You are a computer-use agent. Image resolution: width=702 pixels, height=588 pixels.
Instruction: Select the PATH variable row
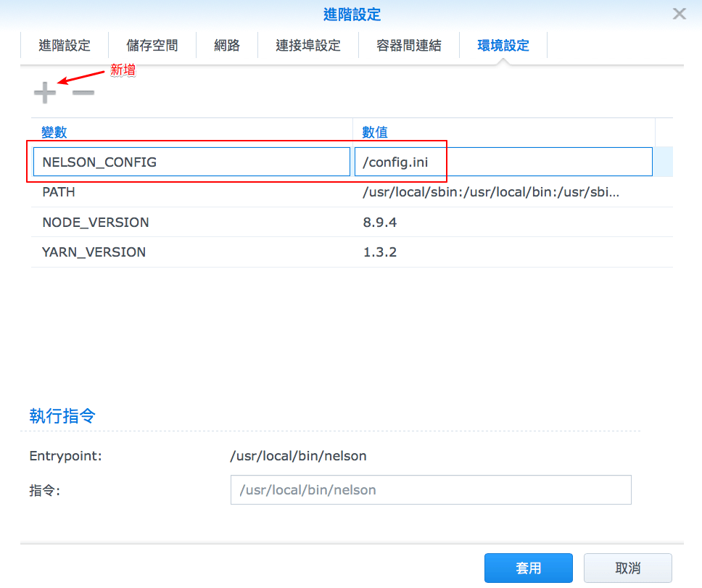[x=352, y=192]
